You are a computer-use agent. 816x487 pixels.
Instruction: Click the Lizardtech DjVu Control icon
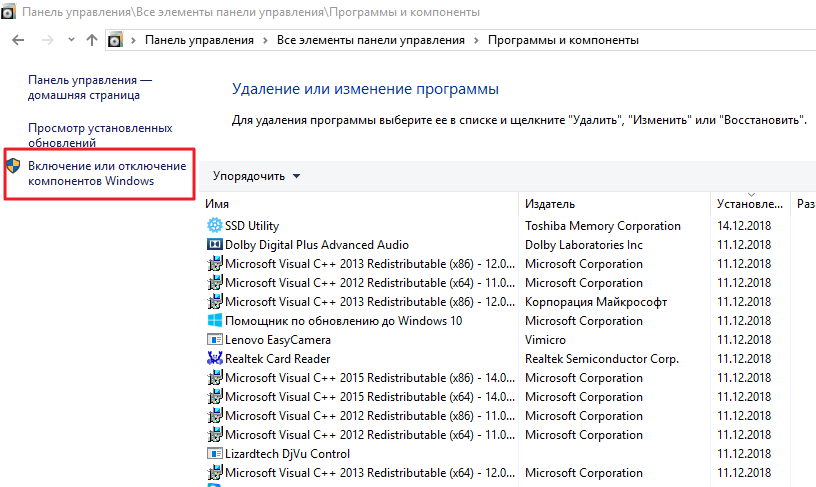[x=214, y=454]
